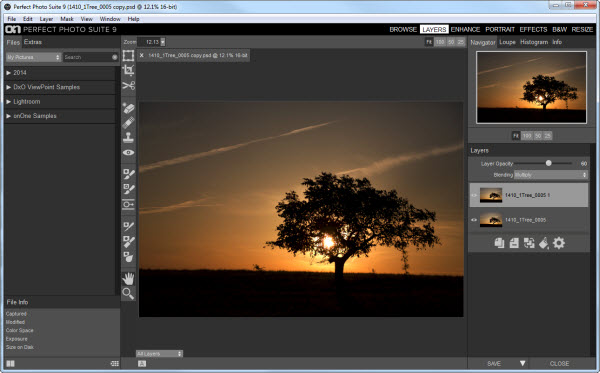
Task: Open the All Layers dropdown
Action: pos(159,354)
